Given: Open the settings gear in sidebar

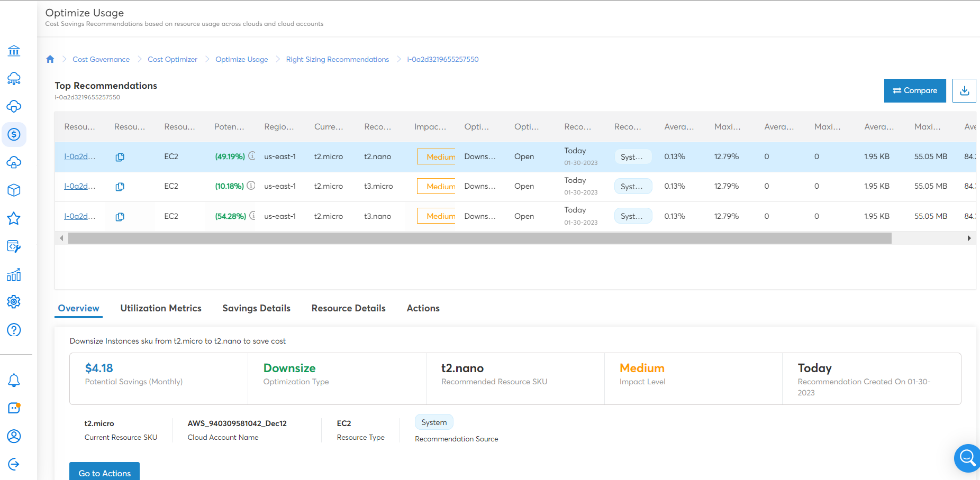Looking at the screenshot, I should 14,302.
